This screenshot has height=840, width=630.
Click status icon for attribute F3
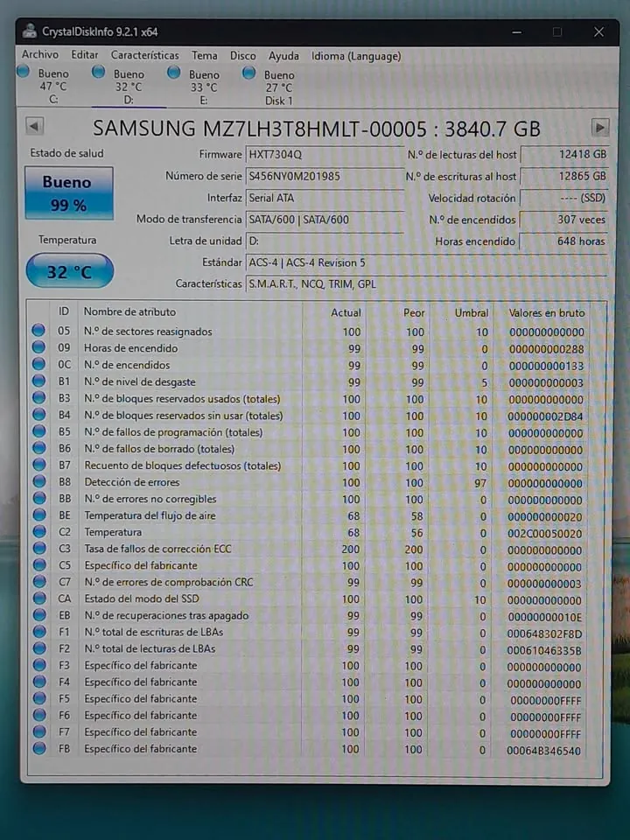[x=38, y=664]
